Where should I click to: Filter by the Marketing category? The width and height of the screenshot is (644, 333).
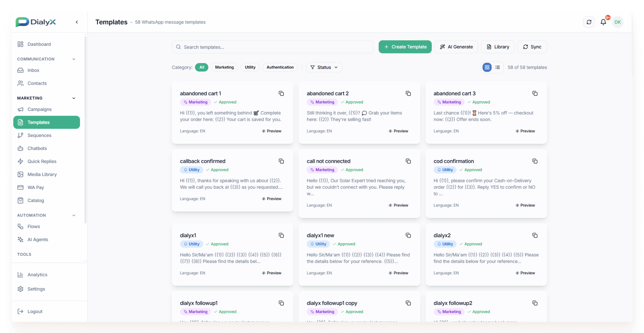coord(224,67)
